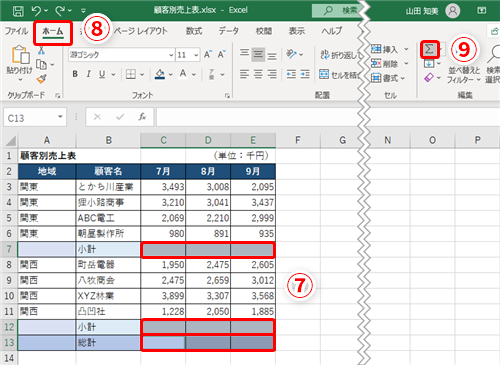The image size is (500, 365).
Task: Open font group dialog launcher
Action: click(x=227, y=96)
